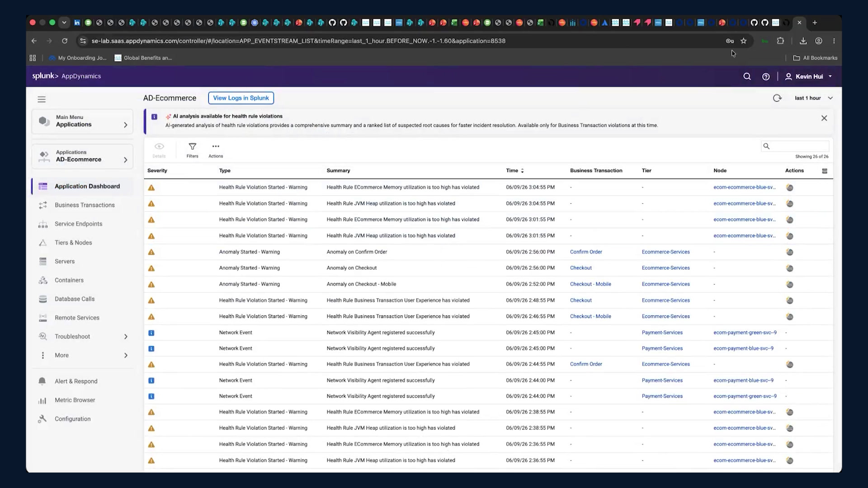Sort the table by Time column
The height and width of the screenshot is (488, 868).
point(515,171)
